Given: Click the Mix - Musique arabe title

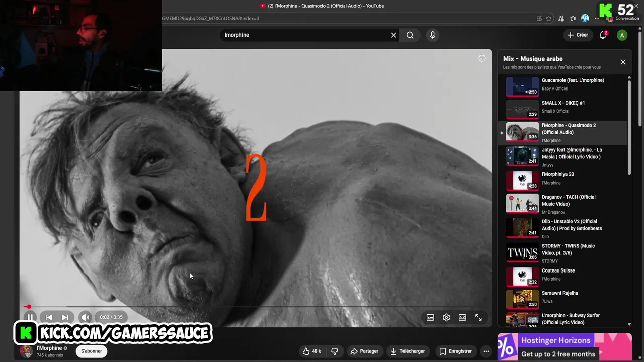Looking at the screenshot, I should [x=533, y=59].
